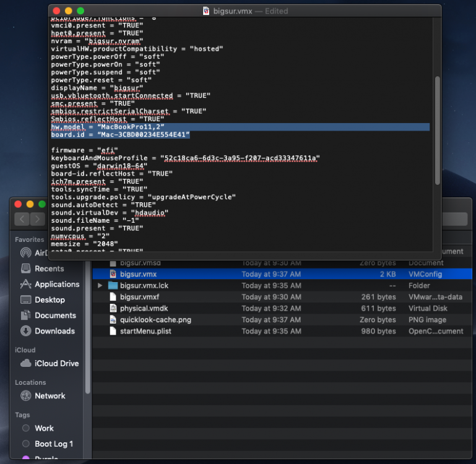Go forward in Finder window

point(37,219)
